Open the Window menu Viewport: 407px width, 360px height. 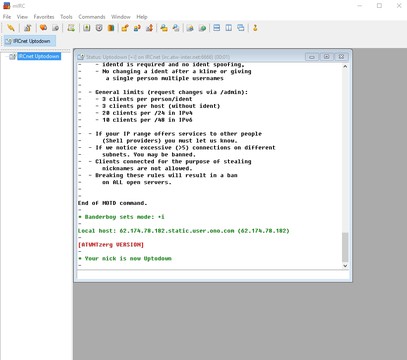click(x=121, y=17)
